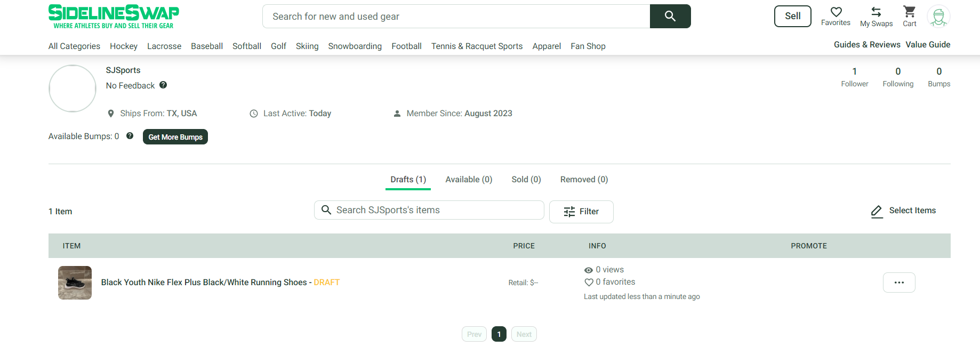This screenshot has width=980, height=363.
Task: Open the Football category
Action: [406, 46]
